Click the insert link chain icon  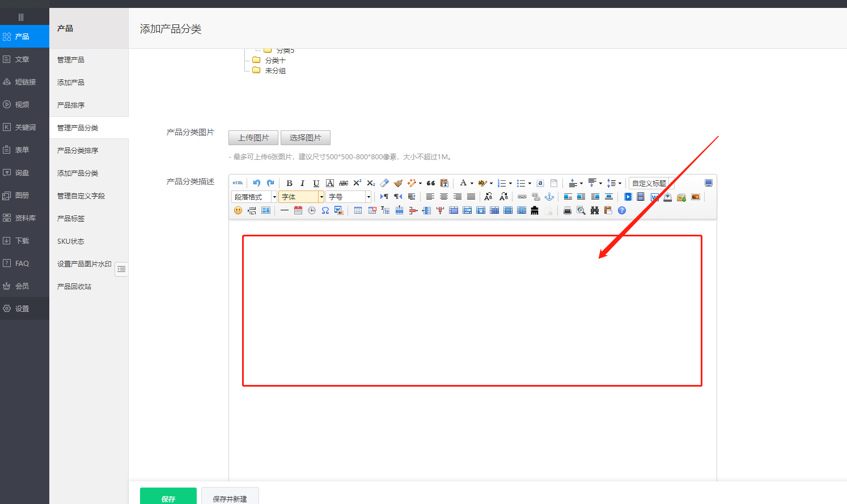pyautogui.click(x=522, y=197)
